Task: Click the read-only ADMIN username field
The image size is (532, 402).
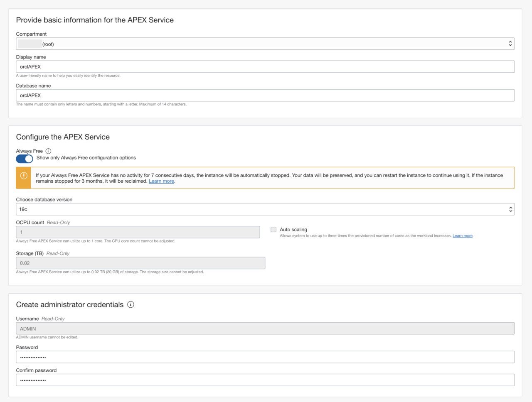Action: tap(265, 328)
